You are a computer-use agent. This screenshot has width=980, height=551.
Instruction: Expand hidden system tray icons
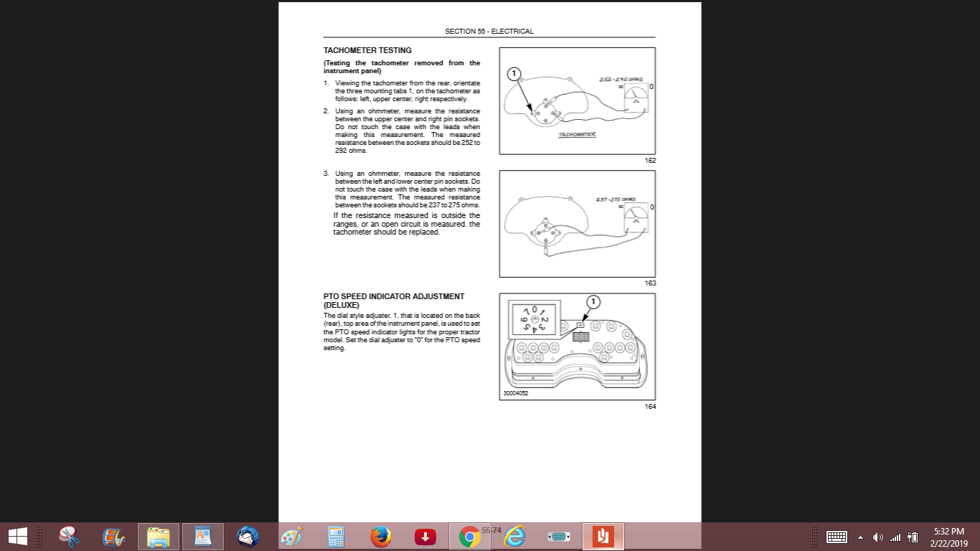click(861, 537)
